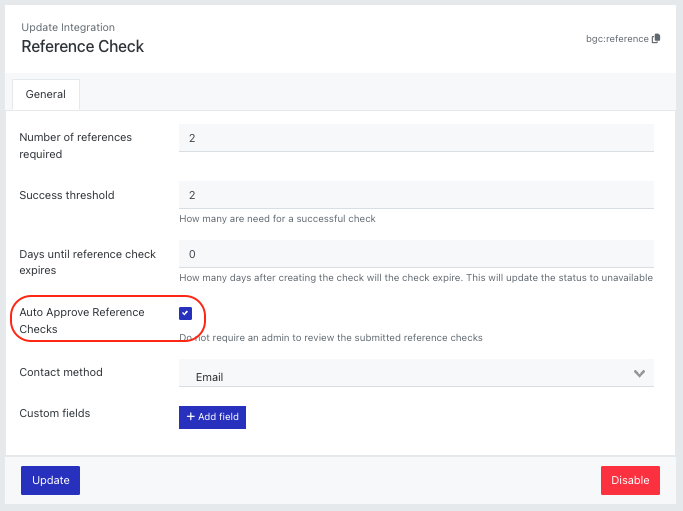Click the Custom fields label
Image resolution: width=683 pixels, height=511 pixels.
click(55, 413)
